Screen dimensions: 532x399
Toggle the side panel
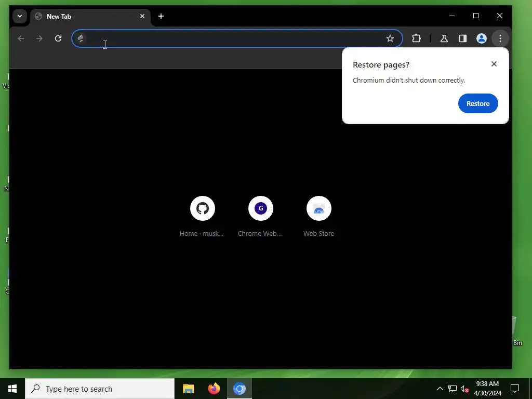click(463, 38)
